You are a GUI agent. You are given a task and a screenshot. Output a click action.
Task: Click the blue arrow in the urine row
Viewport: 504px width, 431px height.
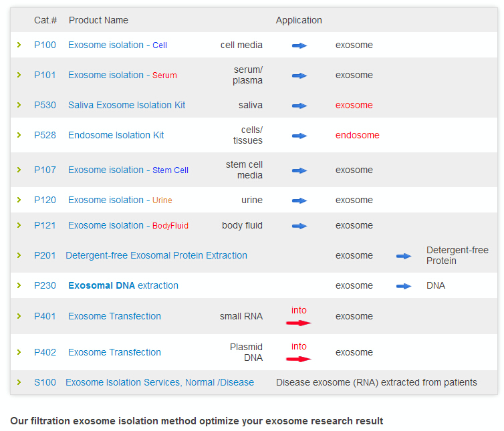(299, 200)
